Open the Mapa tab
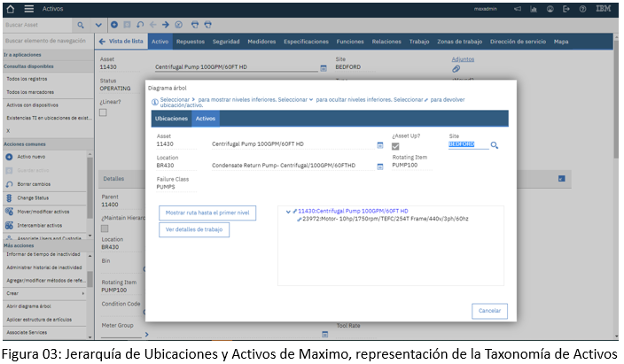Viewport: 624px width, 364px height. coord(561,42)
